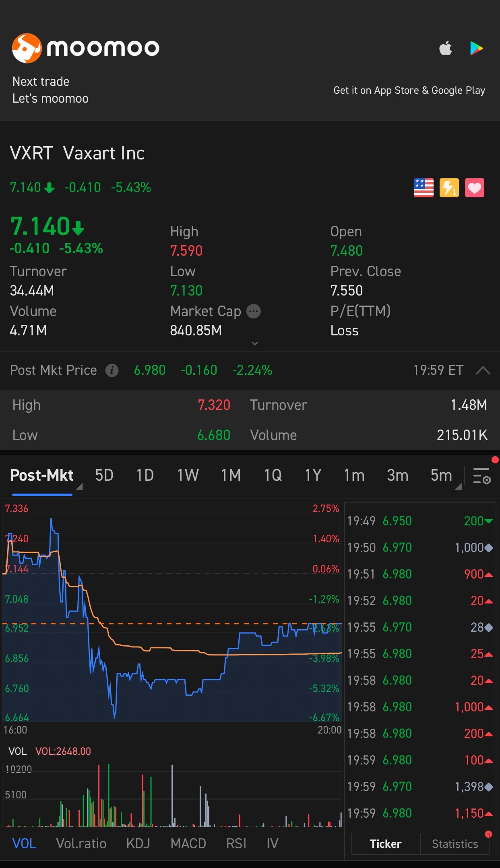Select the 19:51 6.980 ticker row

coord(420,574)
